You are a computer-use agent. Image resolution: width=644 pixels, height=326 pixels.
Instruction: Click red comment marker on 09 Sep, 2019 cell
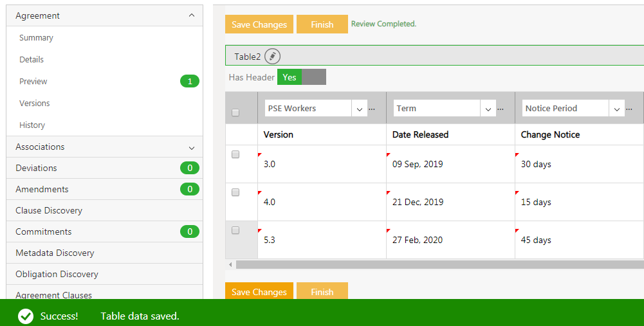(x=389, y=155)
